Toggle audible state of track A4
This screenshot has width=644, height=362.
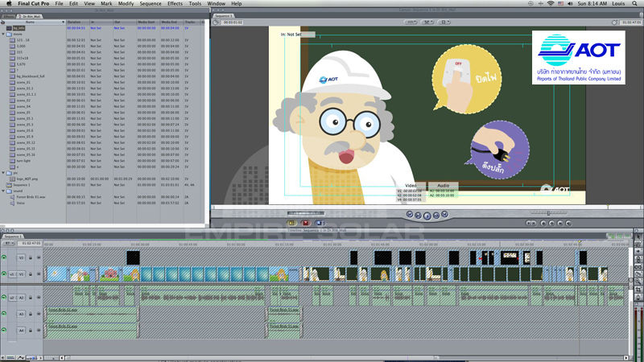pyautogui.click(x=4, y=331)
